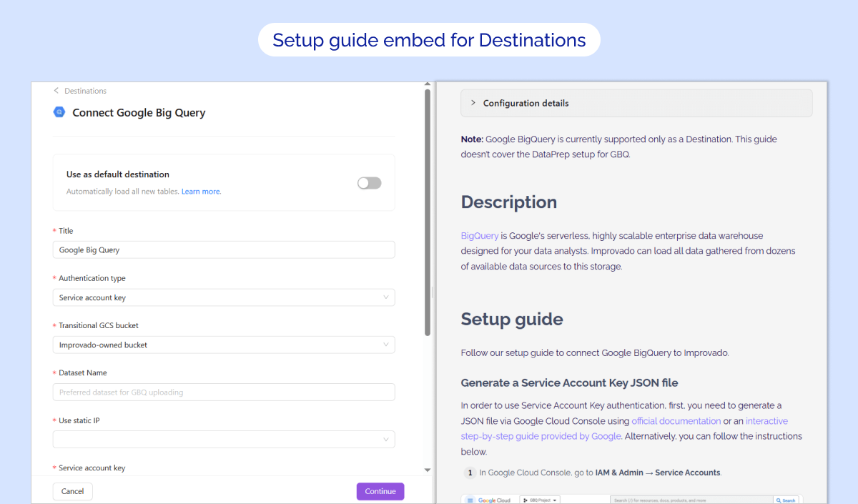Follow the BigQuery link in Description
Viewport: 858px width, 504px height.
[479, 235]
